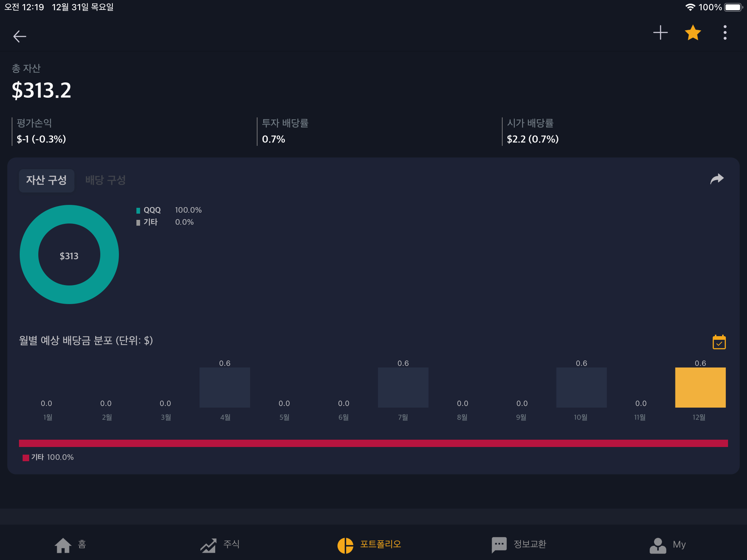Click the share arrow icon
The image size is (747, 560).
[717, 179]
